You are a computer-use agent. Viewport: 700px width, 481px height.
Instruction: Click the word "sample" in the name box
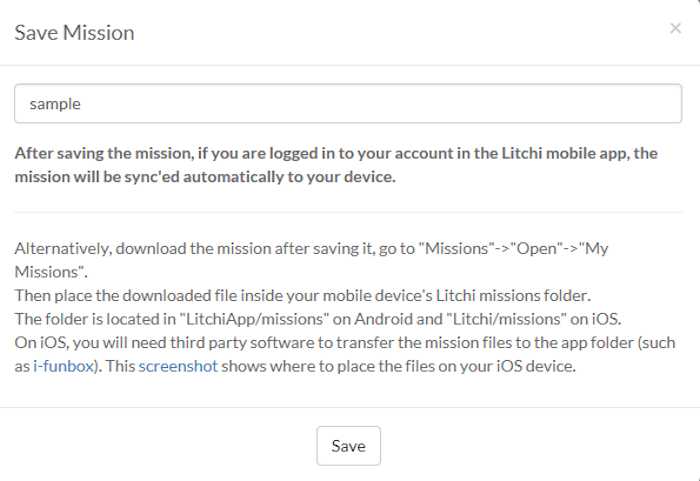(x=55, y=103)
